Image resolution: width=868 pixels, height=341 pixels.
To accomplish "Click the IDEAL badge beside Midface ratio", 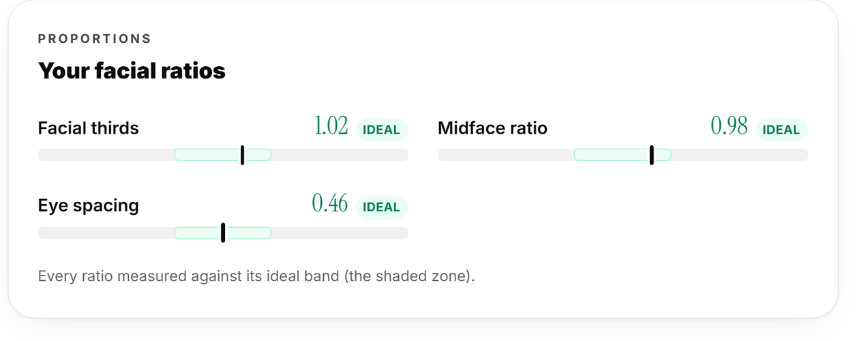I will point(781,130).
